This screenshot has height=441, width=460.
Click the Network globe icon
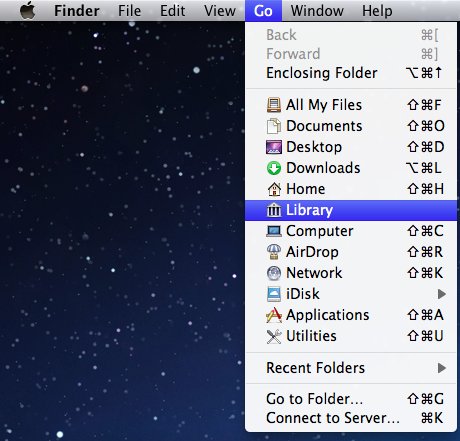pyautogui.click(x=274, y=273)
